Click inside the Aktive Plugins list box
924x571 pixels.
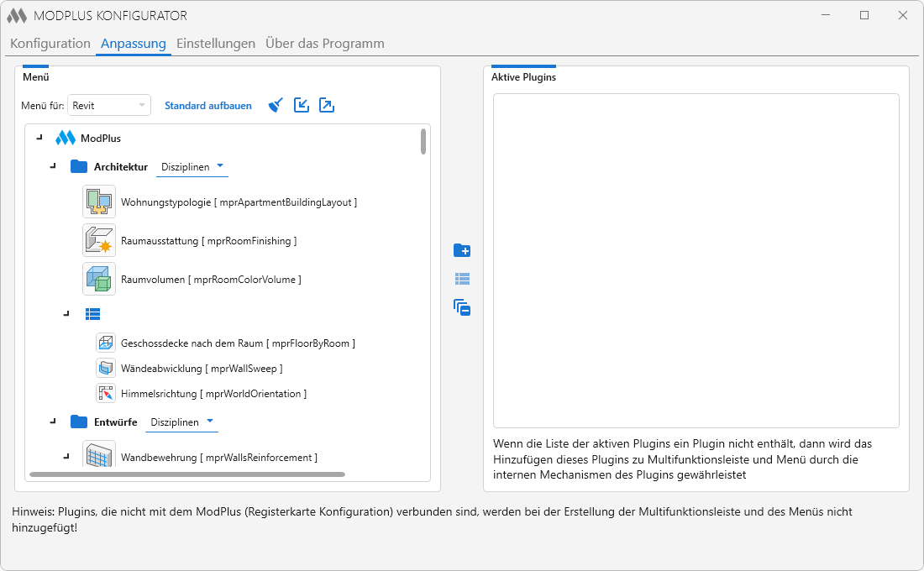696,260
